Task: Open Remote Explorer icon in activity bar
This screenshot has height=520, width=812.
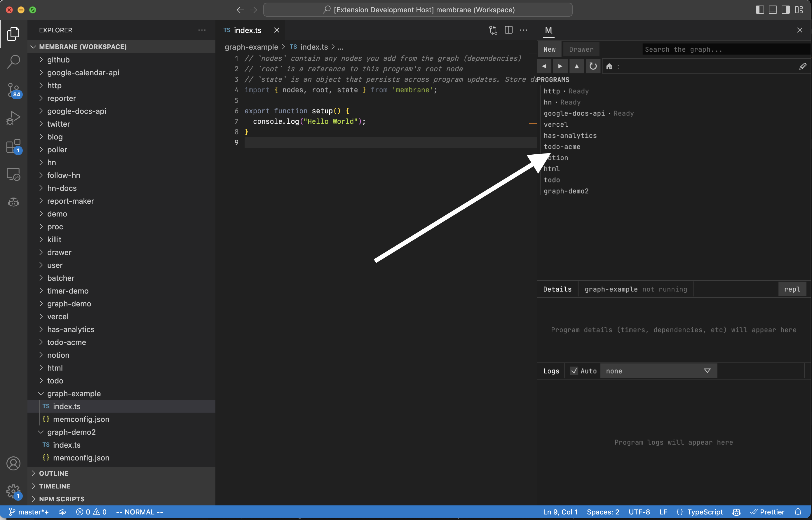Action: [x=13, y=175]
